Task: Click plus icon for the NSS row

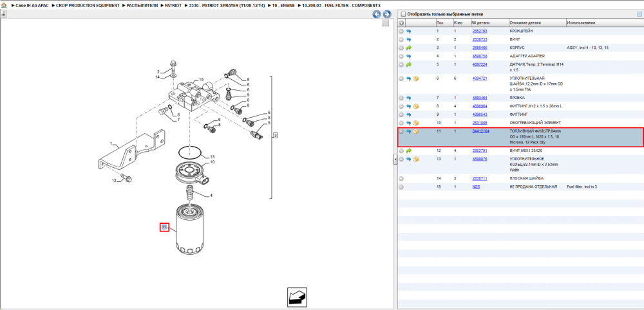Action: click(401, 187)
